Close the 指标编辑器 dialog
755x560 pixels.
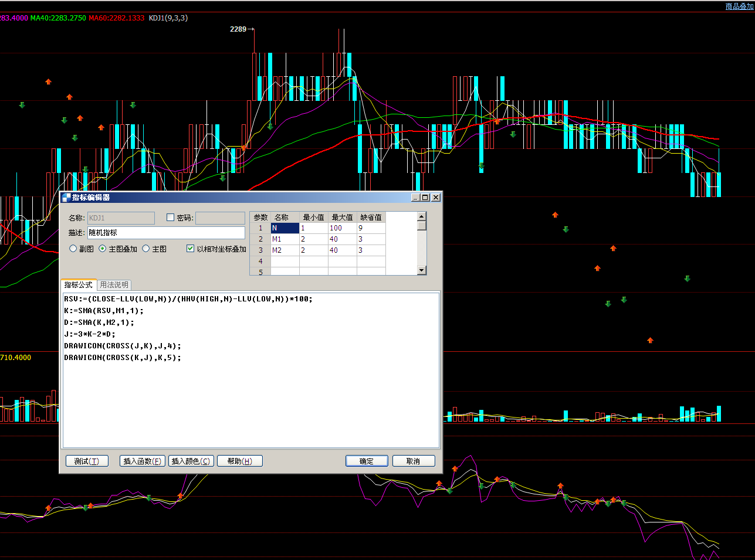pyautogui.click(x=436, y=198)
